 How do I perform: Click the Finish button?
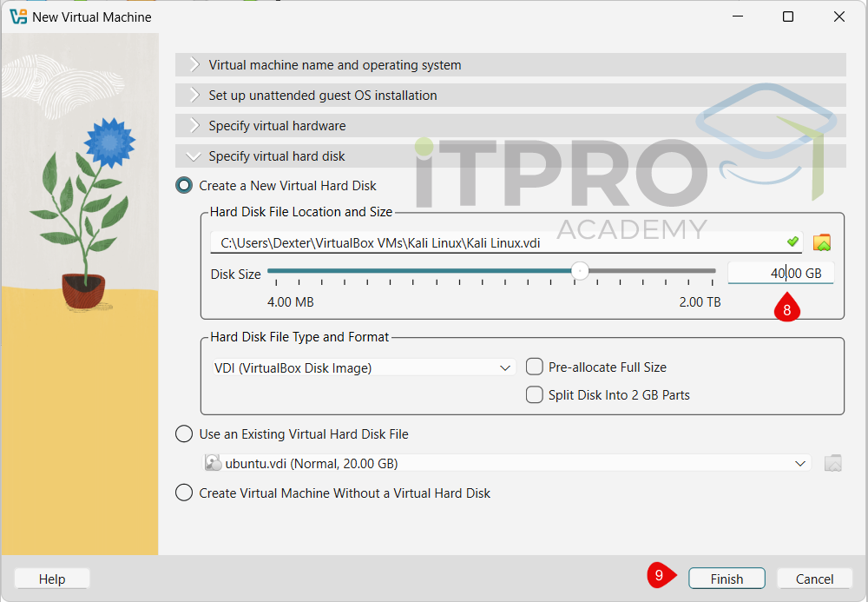[727, 579]
